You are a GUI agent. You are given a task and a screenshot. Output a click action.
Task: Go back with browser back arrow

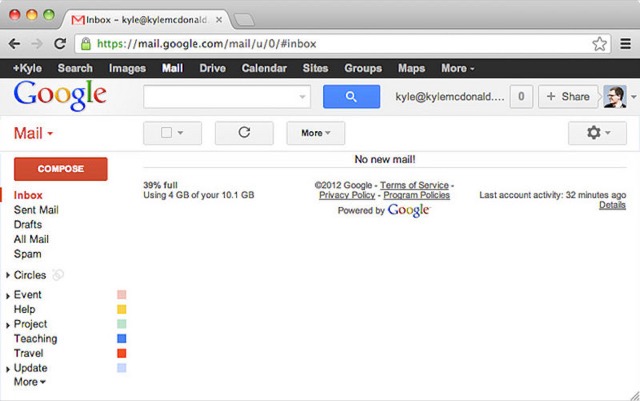click(14, 44)
